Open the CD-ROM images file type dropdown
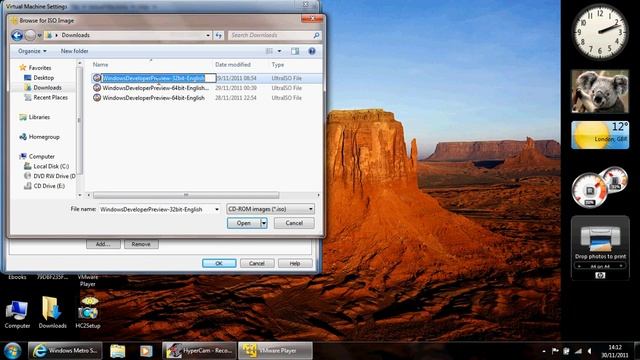 coord(270,209)
